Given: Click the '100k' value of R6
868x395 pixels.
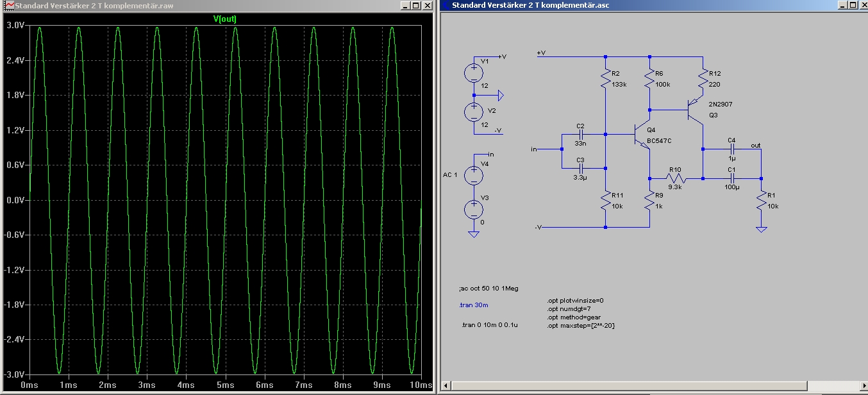Looking at the screenshot, I should pos(663,85).
